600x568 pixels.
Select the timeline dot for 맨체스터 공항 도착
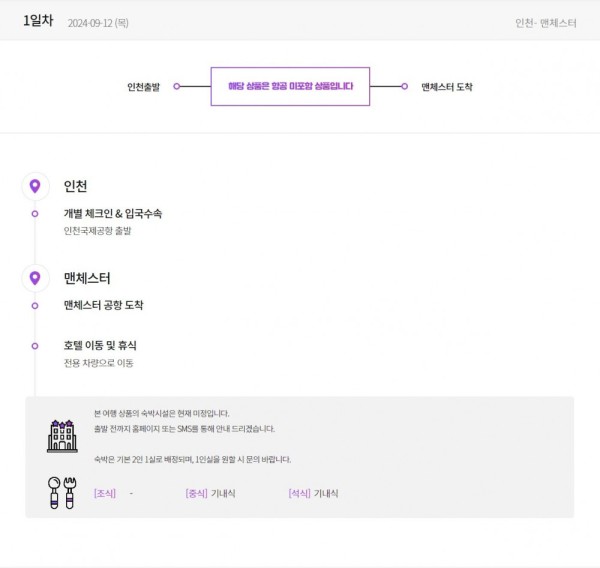coord(35,306)
